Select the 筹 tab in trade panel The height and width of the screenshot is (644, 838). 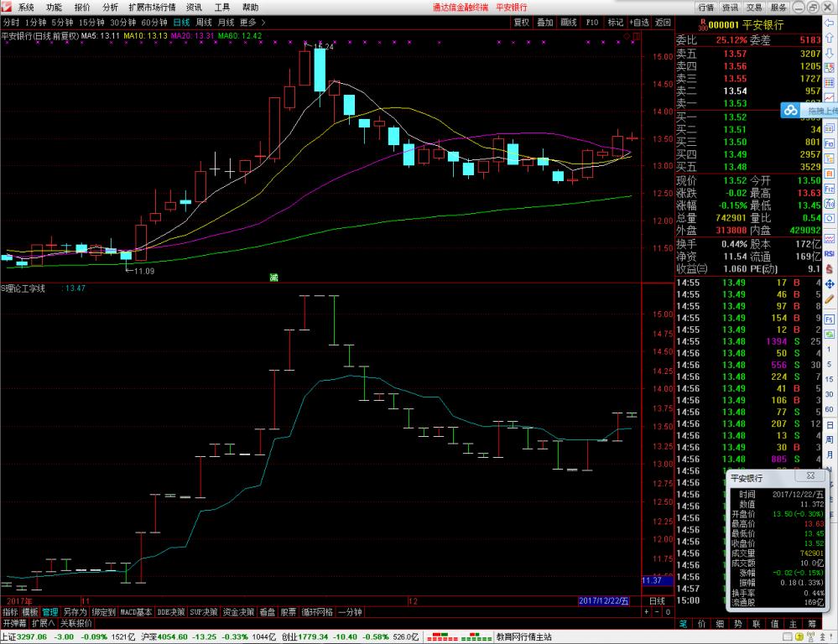[812, 624]
